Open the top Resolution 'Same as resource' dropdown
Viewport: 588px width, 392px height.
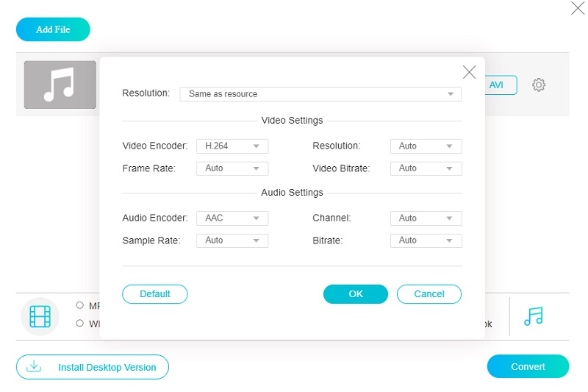[320, 94]
